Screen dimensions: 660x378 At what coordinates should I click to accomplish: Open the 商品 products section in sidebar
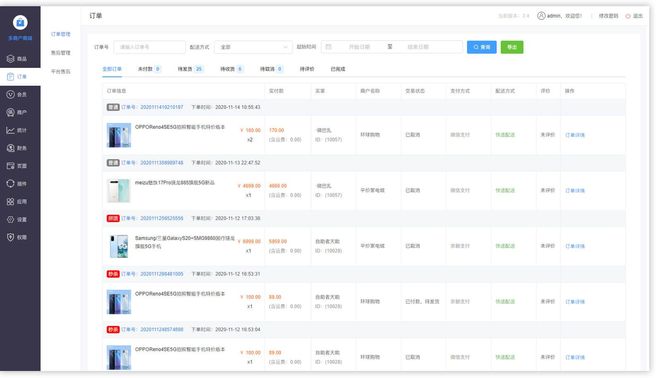pos(17,59)
